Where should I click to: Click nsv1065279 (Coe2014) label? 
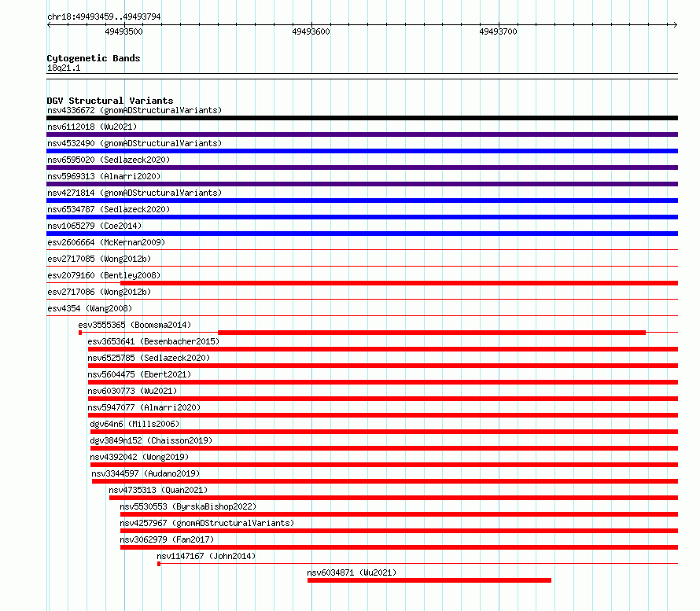point(94,226)
